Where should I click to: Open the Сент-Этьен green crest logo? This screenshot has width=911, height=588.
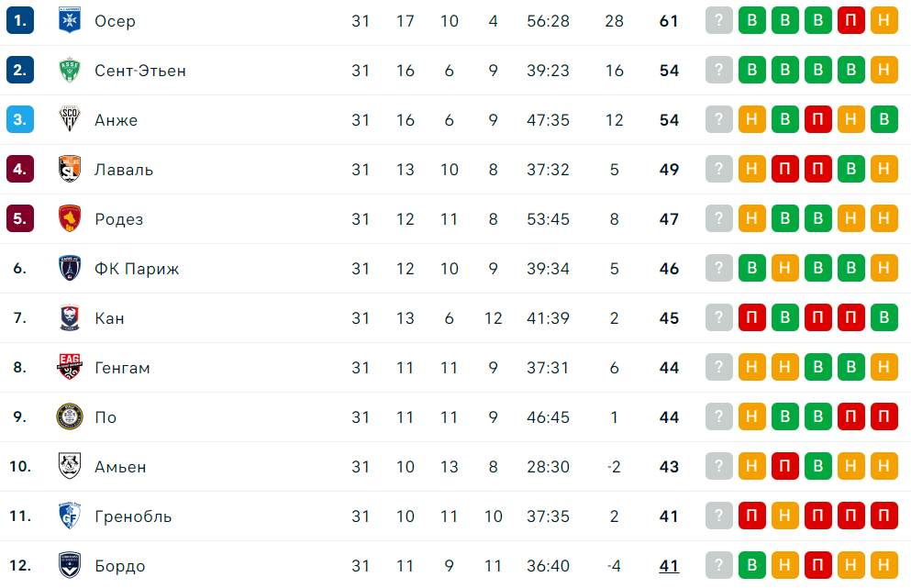coord(69,70)
